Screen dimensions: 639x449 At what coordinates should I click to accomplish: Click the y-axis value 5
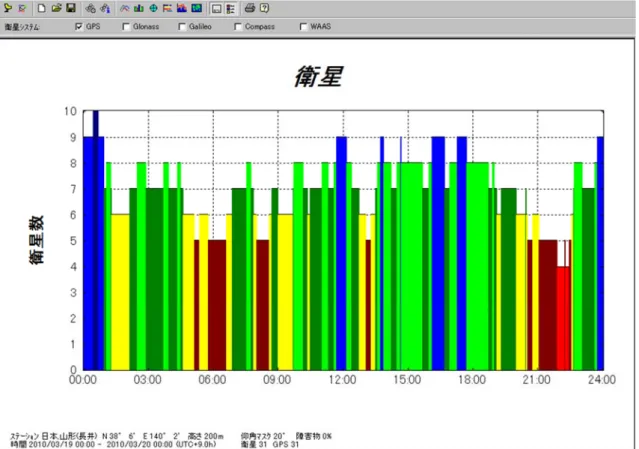pyautogui.click(x=73, y=241)
